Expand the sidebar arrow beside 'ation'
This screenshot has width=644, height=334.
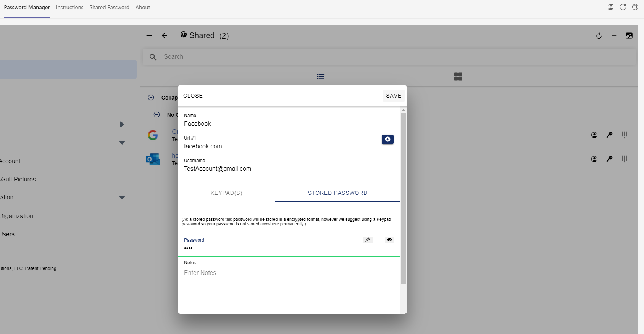coord(122,198)
